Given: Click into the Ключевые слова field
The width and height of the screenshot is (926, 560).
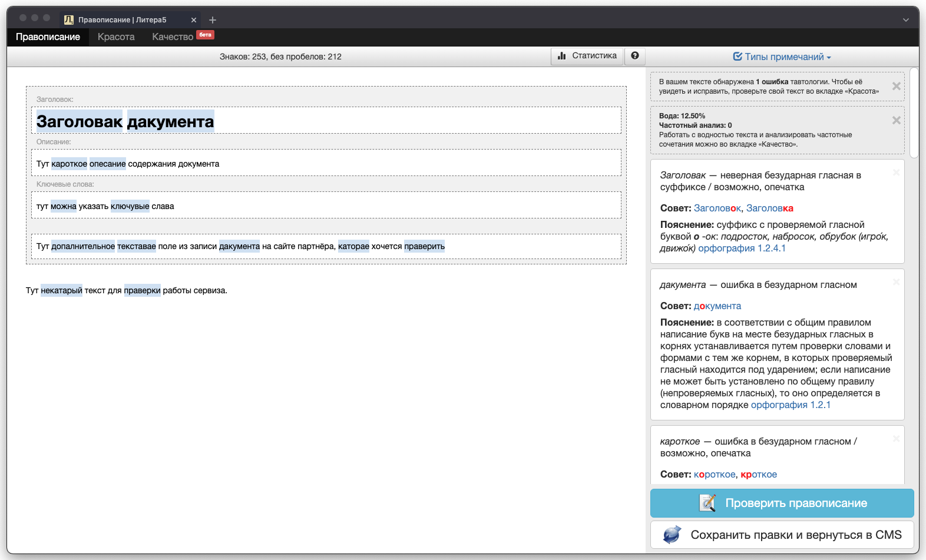Looking at the screenshot, I should pyautogui.click(x=326, y=205).
